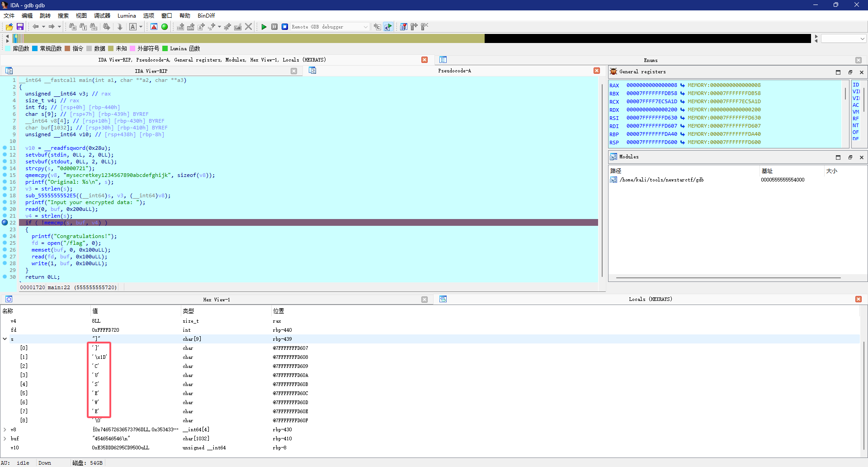Click the delete watch pistol icon

click(x=425, y=27)
